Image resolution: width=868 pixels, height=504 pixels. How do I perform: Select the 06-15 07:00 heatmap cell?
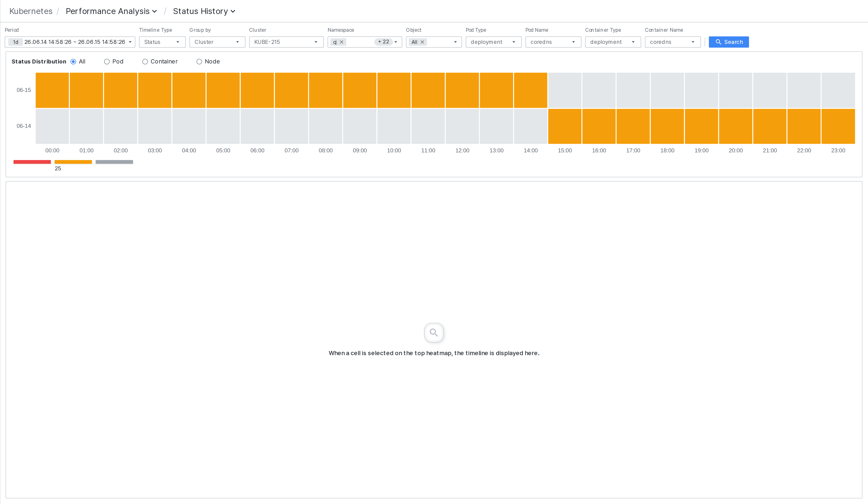point(291,90)
